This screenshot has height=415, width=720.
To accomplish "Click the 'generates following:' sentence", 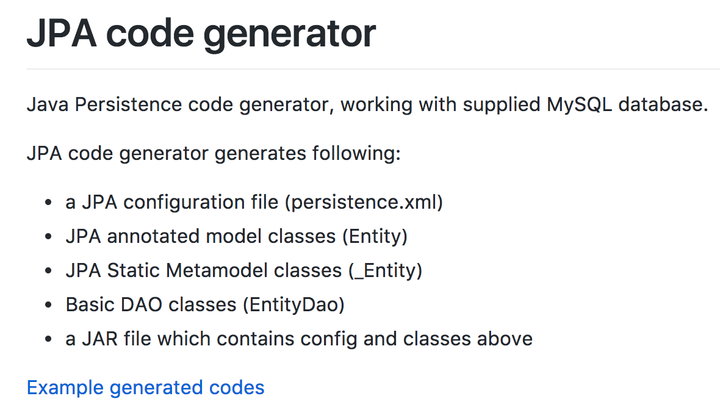I will coord(214,153).
